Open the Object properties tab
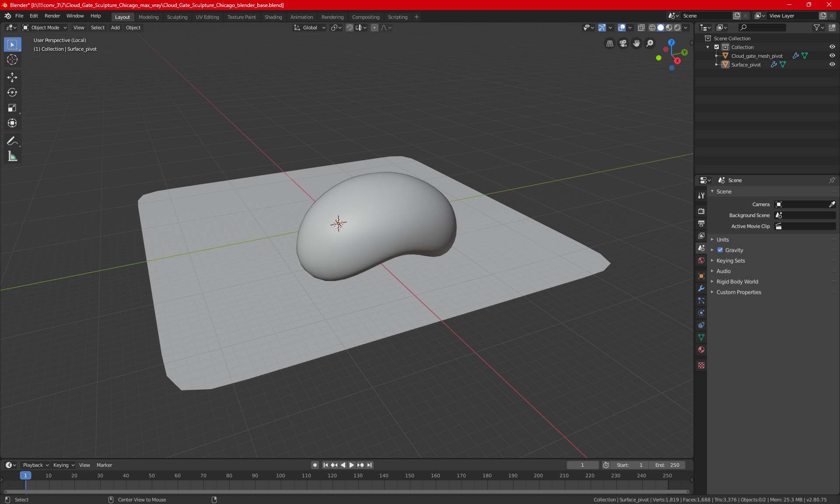Image resolution: width=840 pixels, height=504 pixels. pos(701,276)
